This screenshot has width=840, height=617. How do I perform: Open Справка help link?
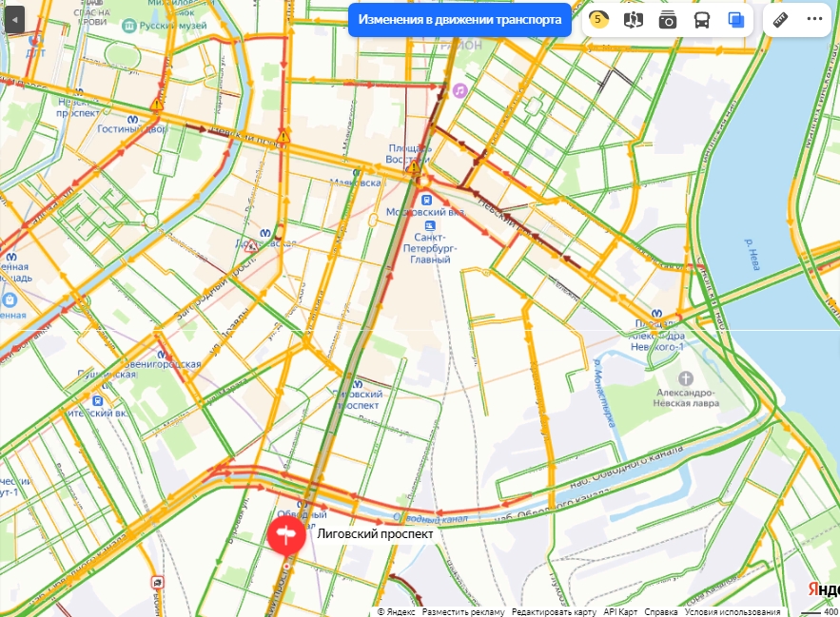coord(660,611)
